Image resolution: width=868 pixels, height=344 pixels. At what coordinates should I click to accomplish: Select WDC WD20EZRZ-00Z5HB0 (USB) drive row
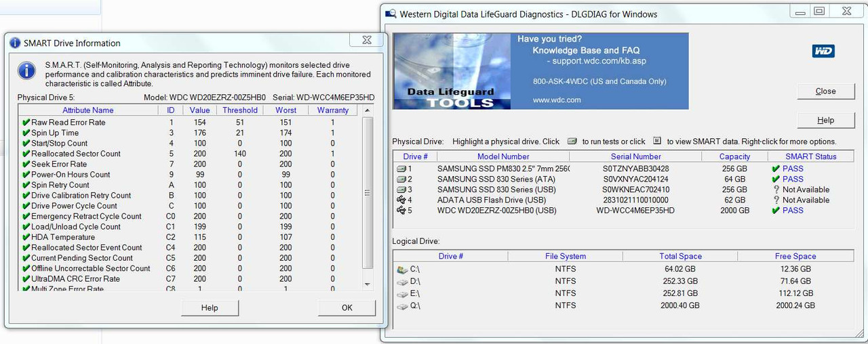pyautogui.click(x=623, y=211)
